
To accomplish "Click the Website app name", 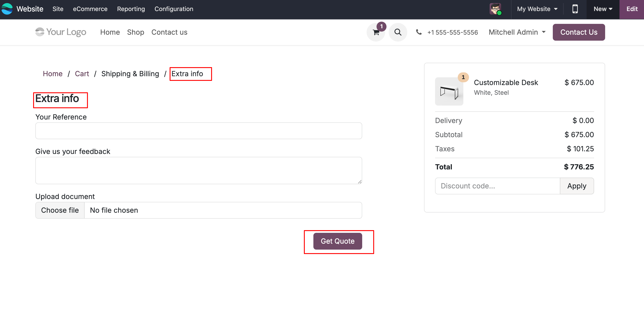I will point(30,9).
